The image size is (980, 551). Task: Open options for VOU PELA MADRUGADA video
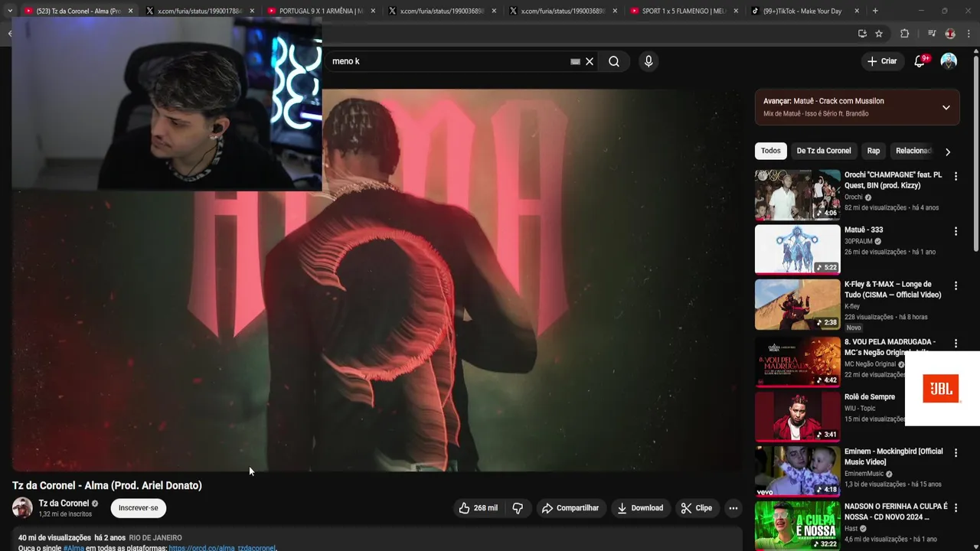(955, 344)
